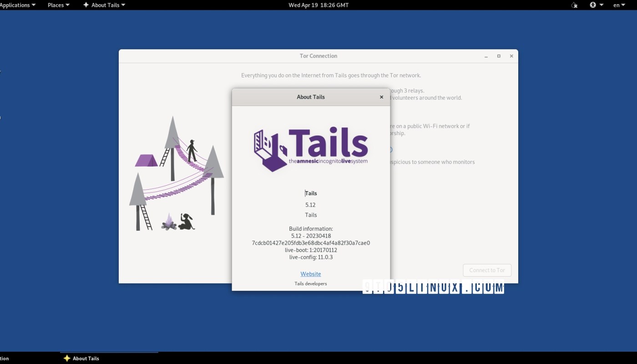
Task: Open the Applications menu
Action: pos(18,5)
